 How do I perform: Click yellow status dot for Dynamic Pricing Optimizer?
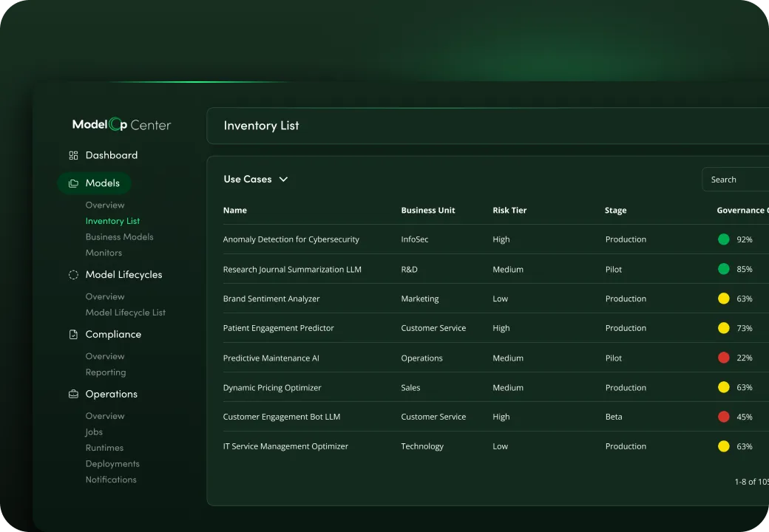[723, 387]
